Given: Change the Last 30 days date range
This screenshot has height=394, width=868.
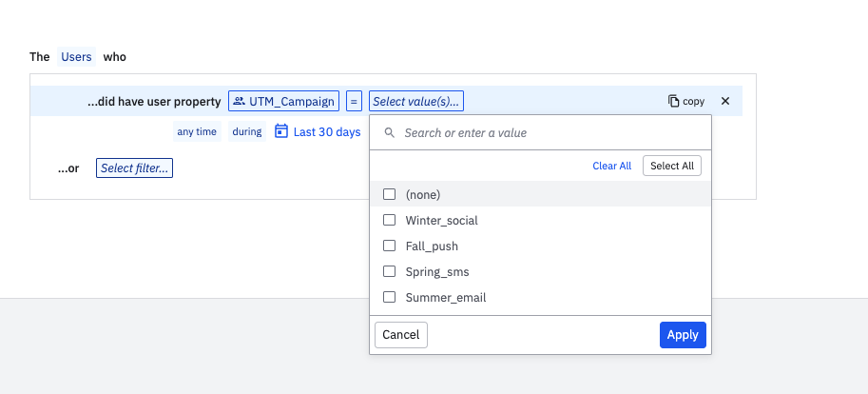Looking at the screenshot, I should coord(326,132).
